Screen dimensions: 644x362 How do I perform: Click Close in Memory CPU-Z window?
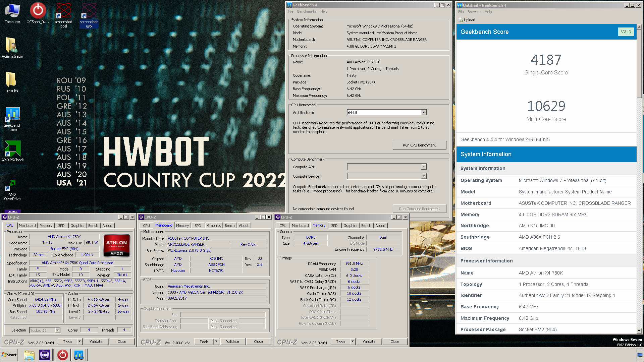tap(395, 342)
